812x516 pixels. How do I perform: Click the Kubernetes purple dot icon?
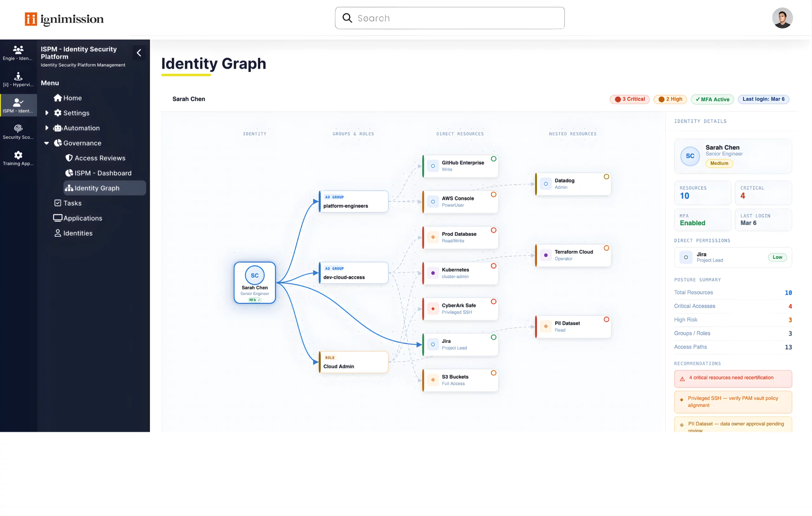coord(433,273)
